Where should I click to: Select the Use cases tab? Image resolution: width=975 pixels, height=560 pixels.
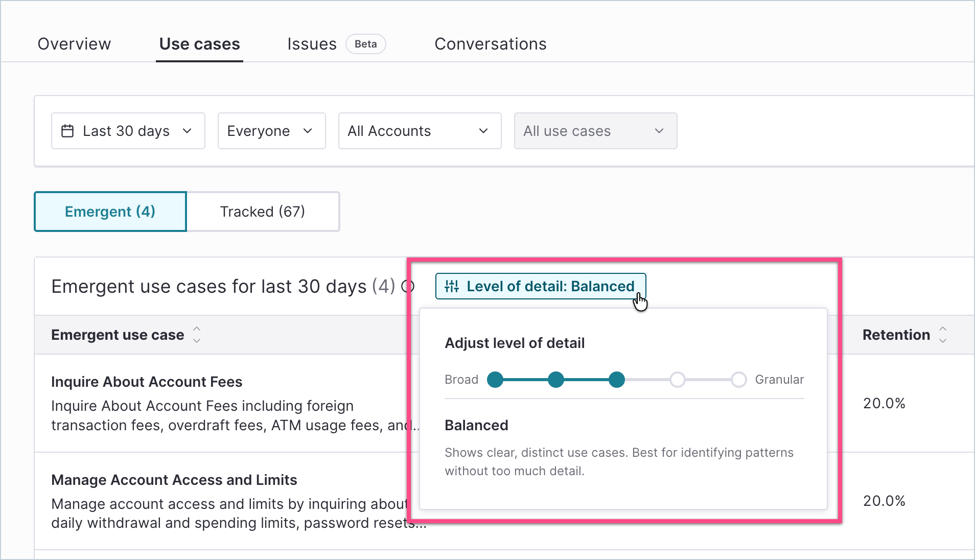pyautogui.click(x=199, y=44)
